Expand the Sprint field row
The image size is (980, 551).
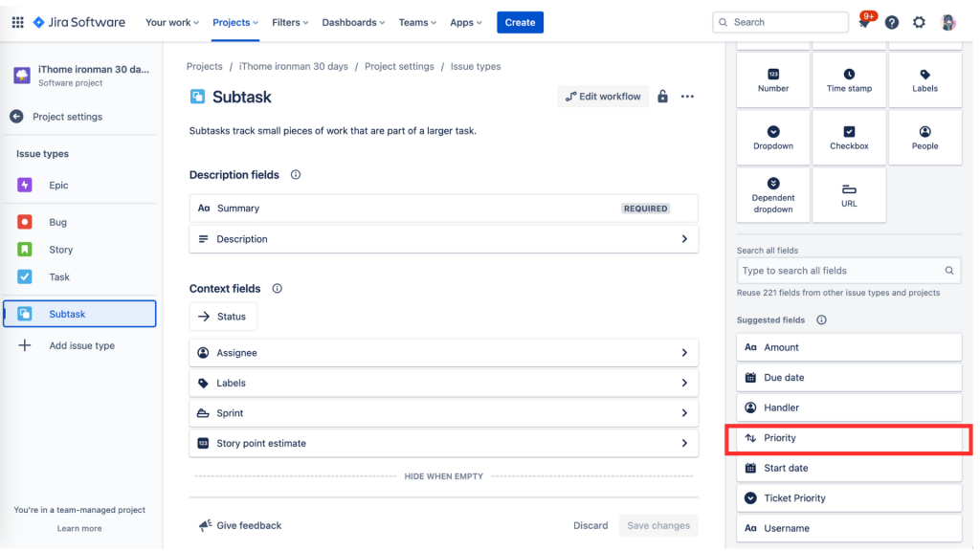[444, 413]
